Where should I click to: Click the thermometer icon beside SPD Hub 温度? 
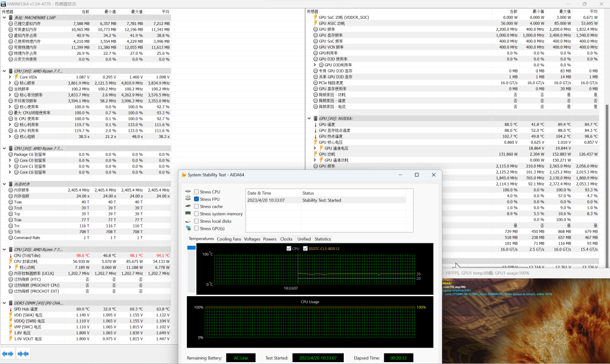[x=11, y=309]
